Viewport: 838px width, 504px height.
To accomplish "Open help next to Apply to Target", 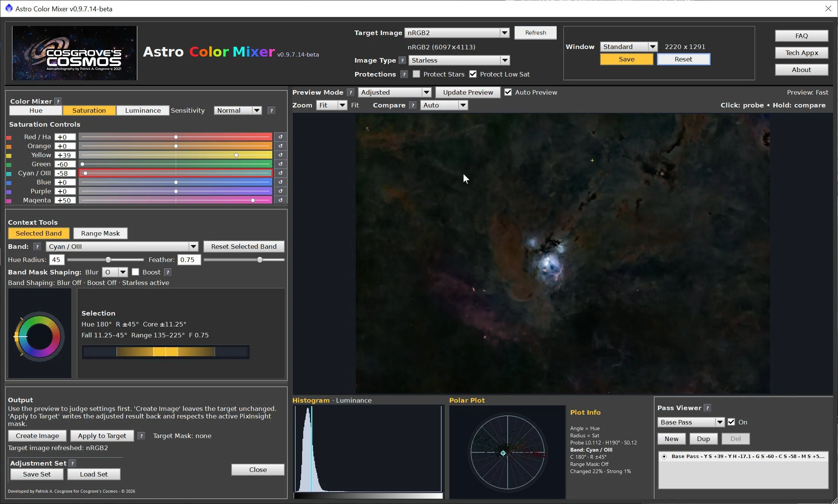I will tap(141, 436).
